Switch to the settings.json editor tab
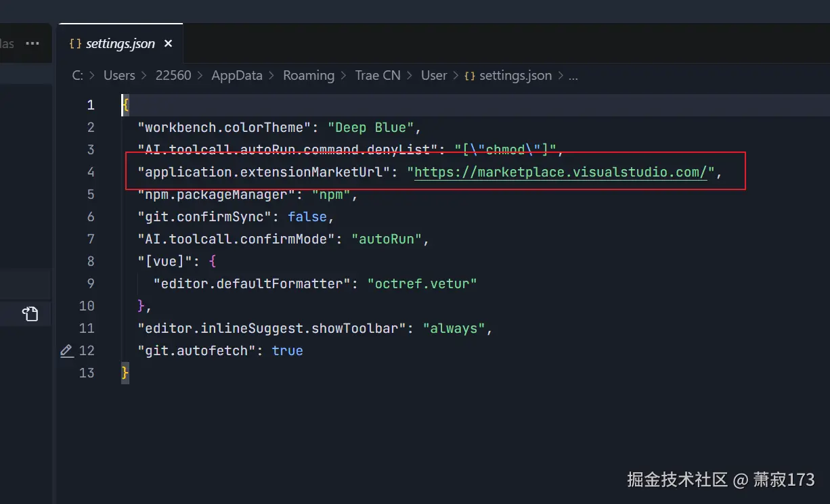This screenshot has width=830, height=504. (x=120, y=44)
